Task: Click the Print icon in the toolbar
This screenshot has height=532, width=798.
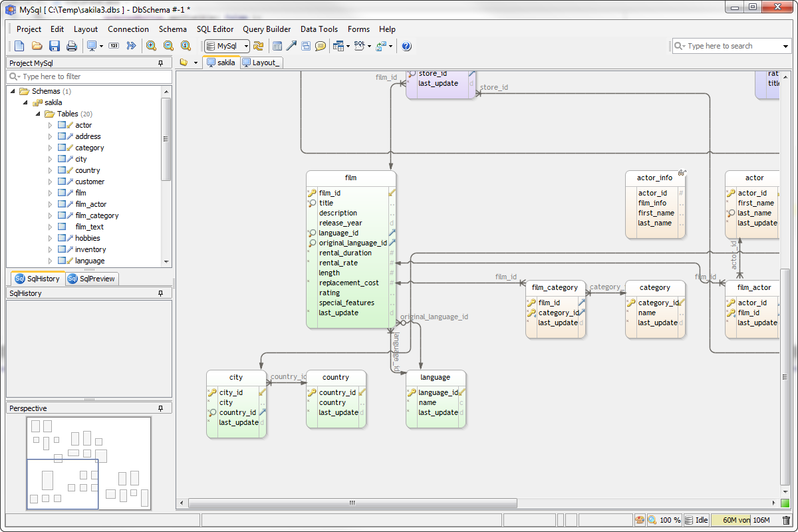Action: [x=71, y=46]
